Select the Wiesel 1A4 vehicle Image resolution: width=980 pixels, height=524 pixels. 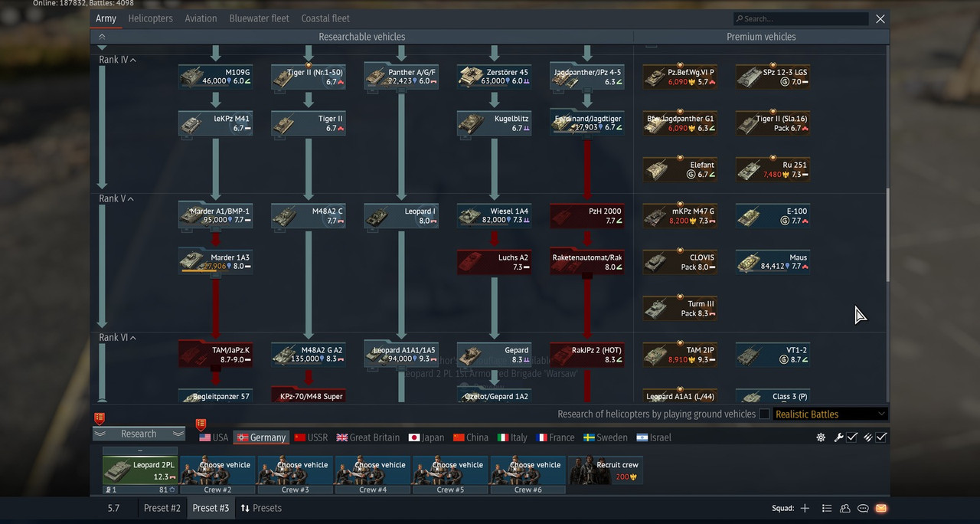494,216
